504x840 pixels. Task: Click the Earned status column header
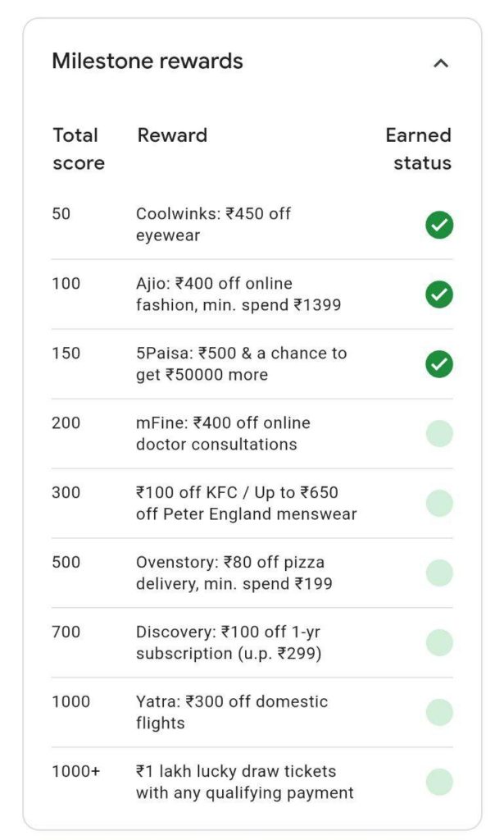tap(419, 149)
